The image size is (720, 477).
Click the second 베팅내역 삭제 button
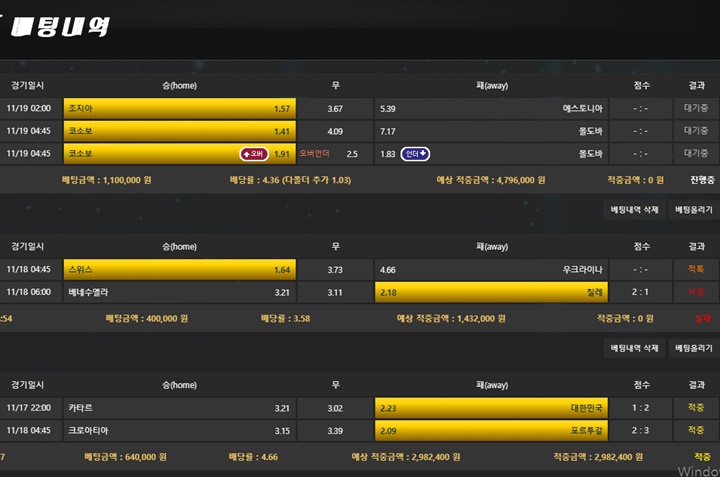tap(634, 348)
